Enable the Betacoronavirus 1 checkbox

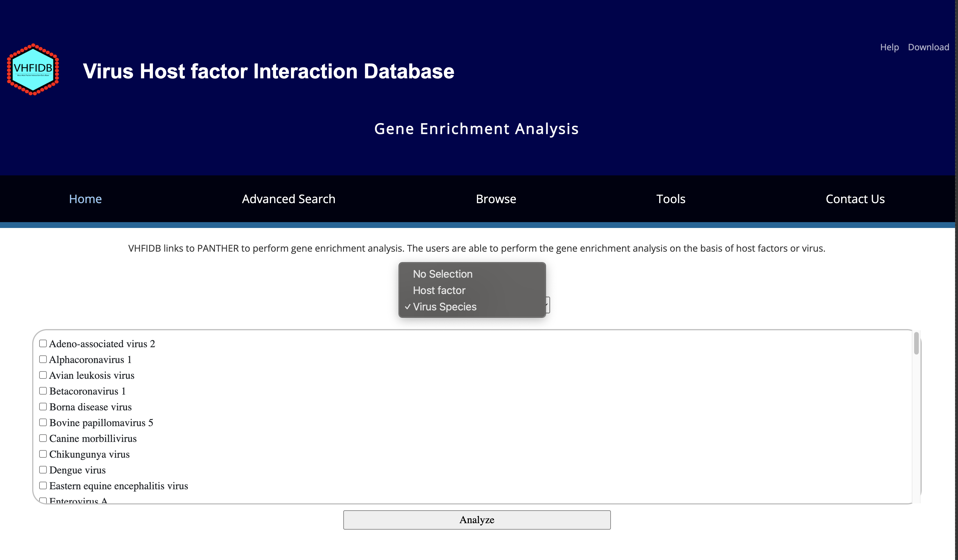43,390
